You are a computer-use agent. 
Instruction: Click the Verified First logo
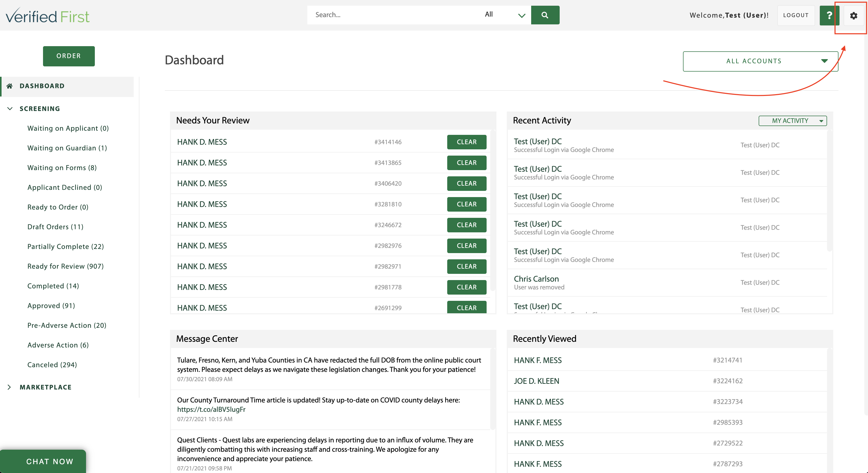pos(47,16)
